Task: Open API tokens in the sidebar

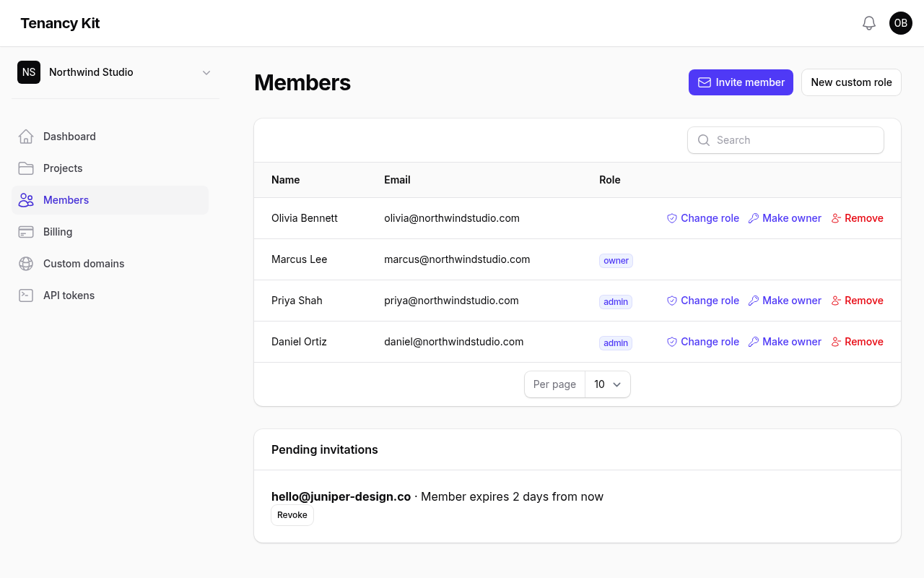Action: [110, 296]
